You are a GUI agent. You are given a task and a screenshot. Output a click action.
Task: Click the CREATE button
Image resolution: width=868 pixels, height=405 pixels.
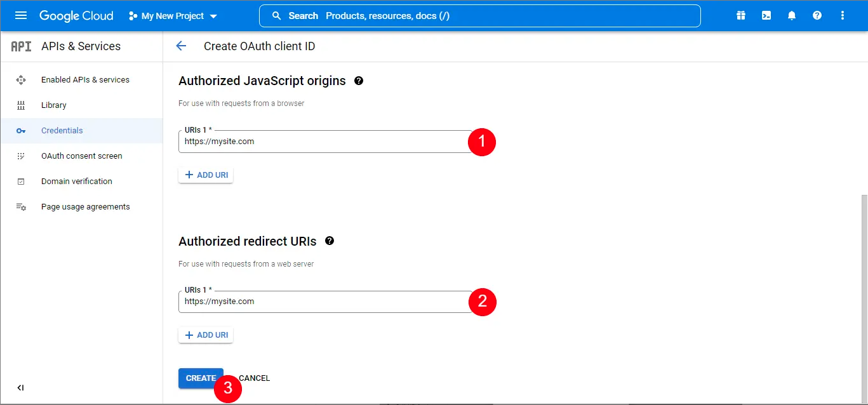pyautogui.click(x=201, y=378)
